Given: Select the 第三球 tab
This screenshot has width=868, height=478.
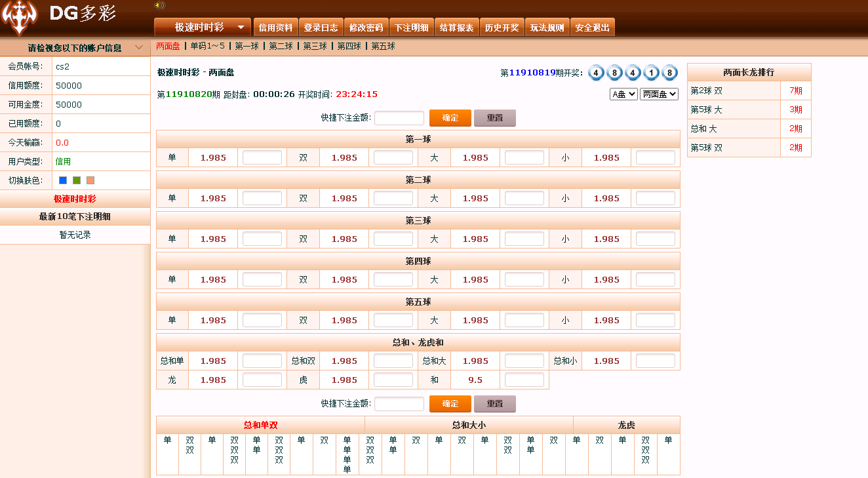Looking at the screenshot, I should [315, 47].
